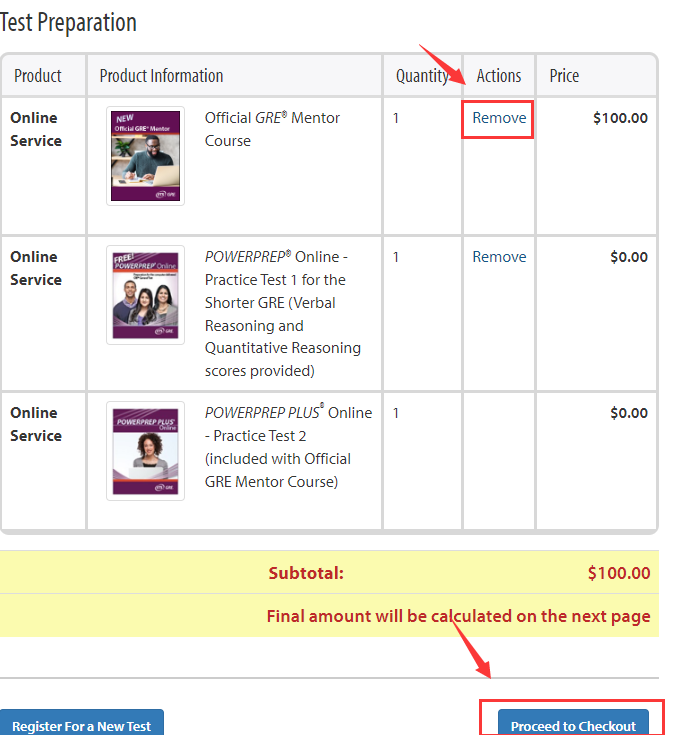Click the Product column header
The height and width of the screenshot is (735, 683).
click(x=38, y=75)
